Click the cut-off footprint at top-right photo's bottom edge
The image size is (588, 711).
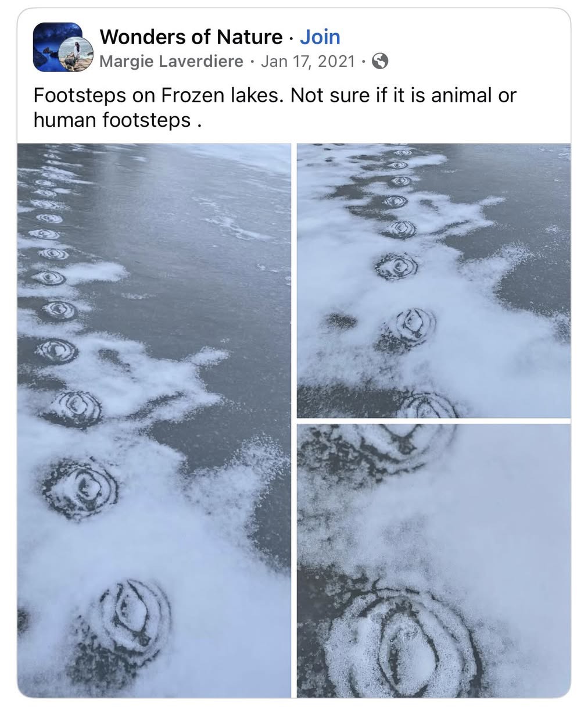tap(428, 405)
